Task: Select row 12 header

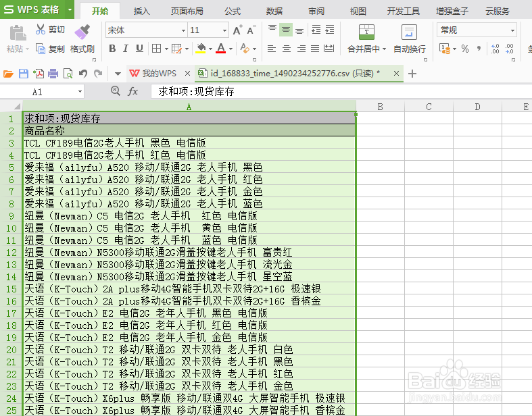Action: (x=11, y=253)
